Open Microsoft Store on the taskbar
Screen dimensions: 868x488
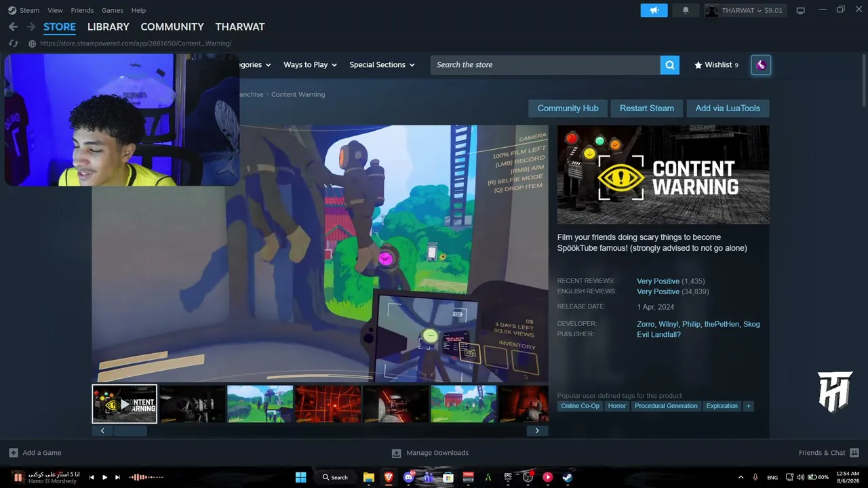pyautogui.click(x=448, y=477)
